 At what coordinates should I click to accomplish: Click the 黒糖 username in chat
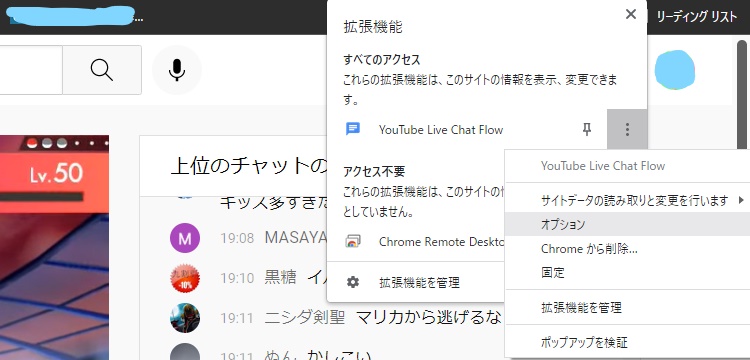[280, 277]
